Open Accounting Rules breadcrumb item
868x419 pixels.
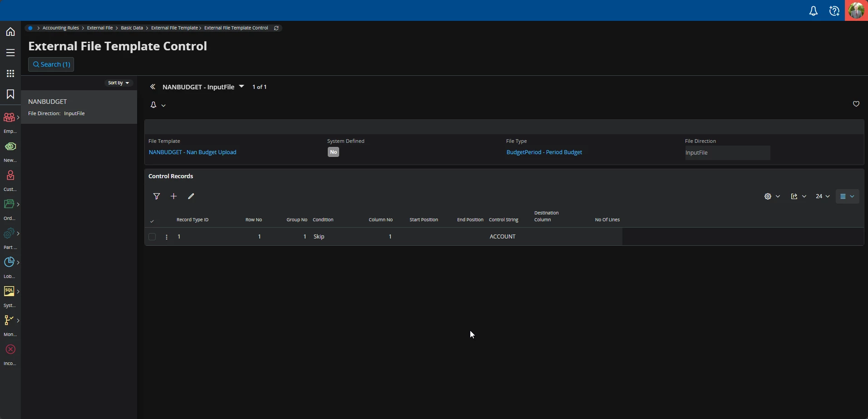point(60,28)
